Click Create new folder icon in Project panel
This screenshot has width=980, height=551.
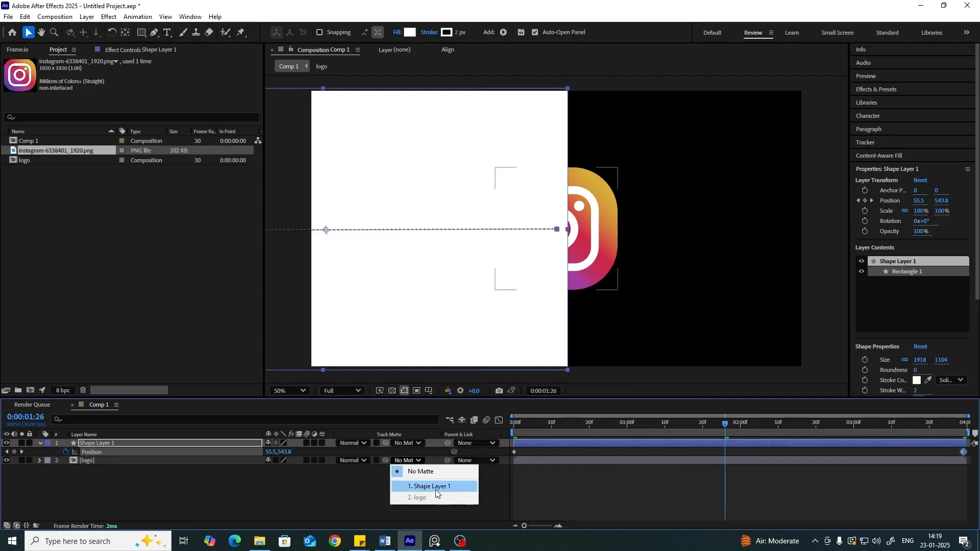point(18,390)
